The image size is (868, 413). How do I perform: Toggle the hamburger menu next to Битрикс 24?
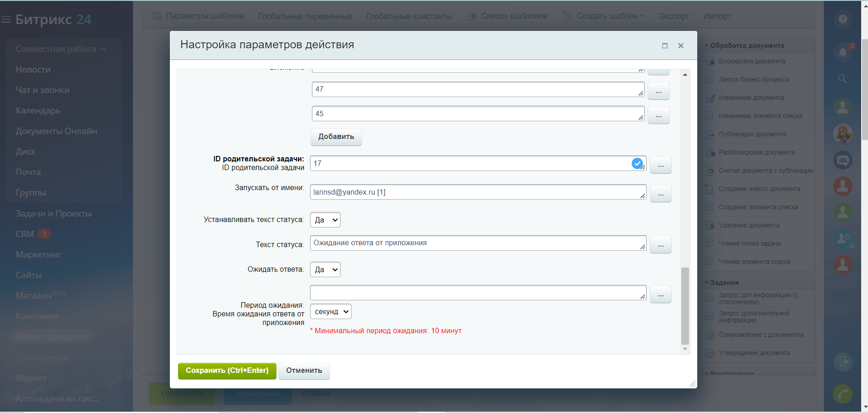pyautogui.click(x=6, y=20)
